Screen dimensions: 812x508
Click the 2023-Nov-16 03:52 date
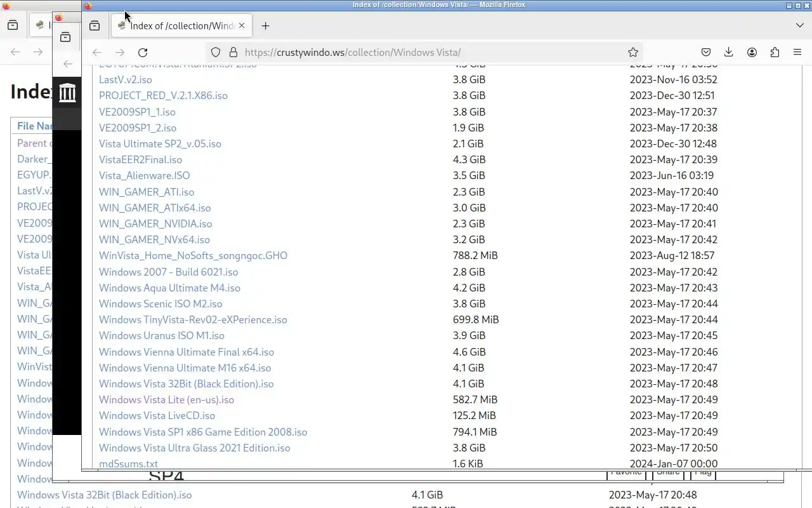pyautogui.click(x=673, y=79)
